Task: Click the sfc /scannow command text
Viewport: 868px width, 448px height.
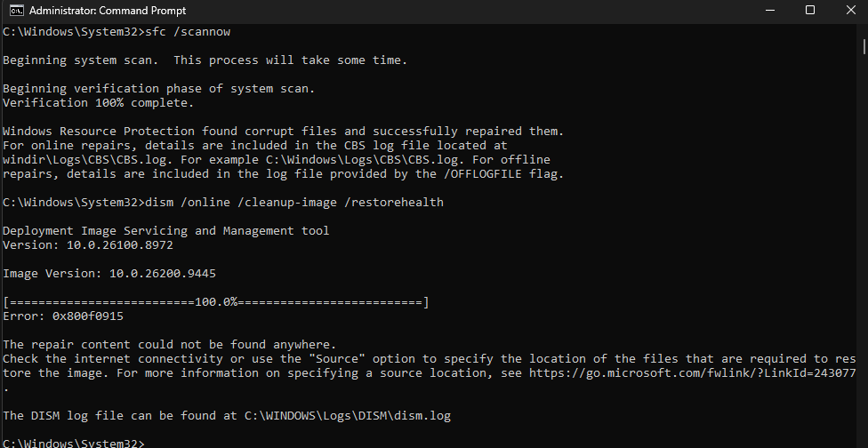Action: pos(187,31)
